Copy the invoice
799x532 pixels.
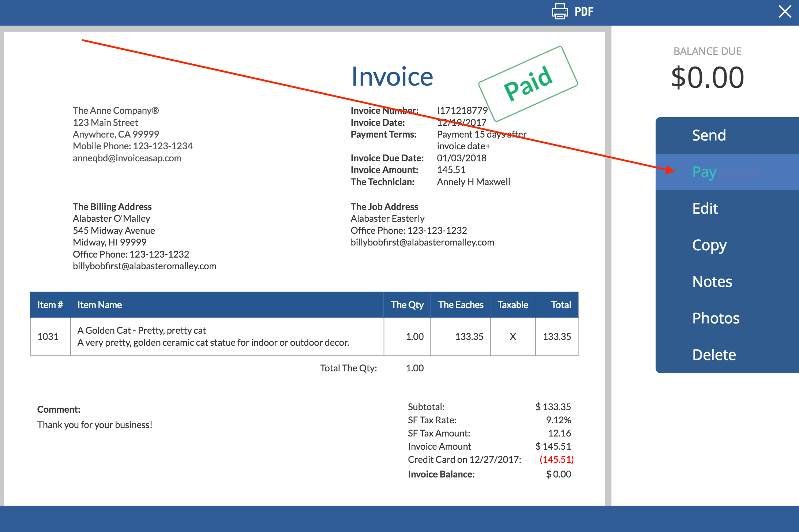pyautogui.click(x=709, y=245)
